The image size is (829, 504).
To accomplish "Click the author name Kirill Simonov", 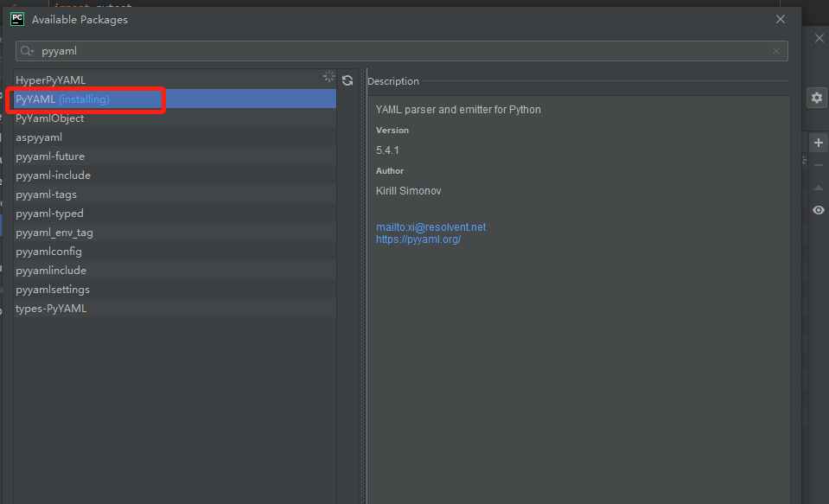I will point(409,191).
